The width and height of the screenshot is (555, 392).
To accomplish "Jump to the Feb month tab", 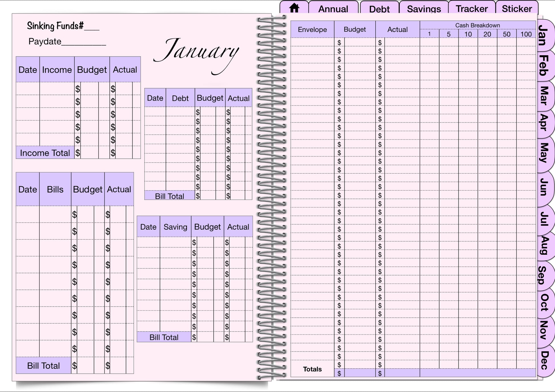I will click(x=544, y=66).
